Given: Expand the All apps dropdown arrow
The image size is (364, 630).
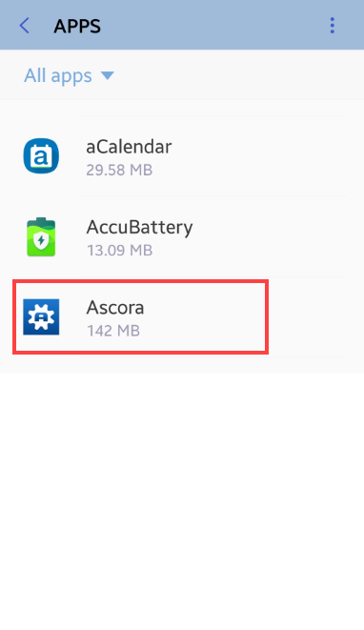Looking at the screenshot, I should (x=108, y=75).
